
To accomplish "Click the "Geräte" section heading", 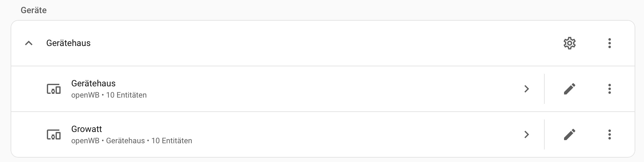I will coord(34,10).
